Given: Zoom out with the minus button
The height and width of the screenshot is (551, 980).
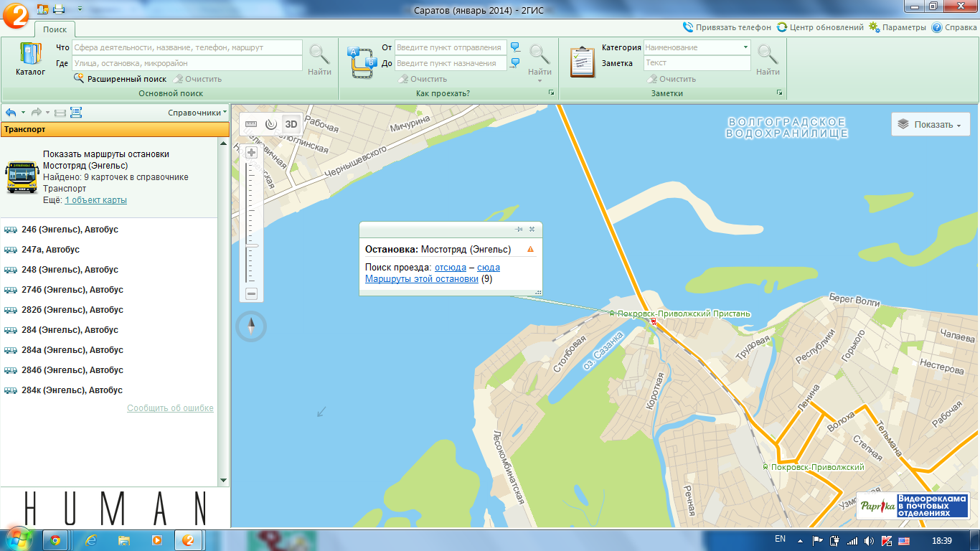Looking at the screenshot, I should tap(252, 293).
